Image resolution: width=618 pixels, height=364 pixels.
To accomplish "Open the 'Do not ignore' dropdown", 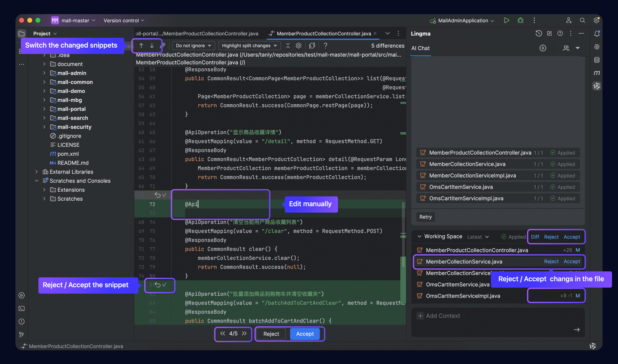I will (x=194, y=46).
